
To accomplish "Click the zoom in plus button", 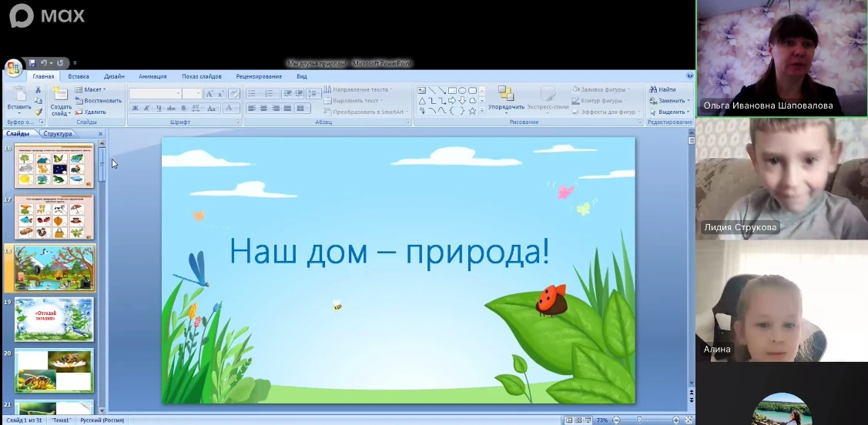I will point(676,420).
